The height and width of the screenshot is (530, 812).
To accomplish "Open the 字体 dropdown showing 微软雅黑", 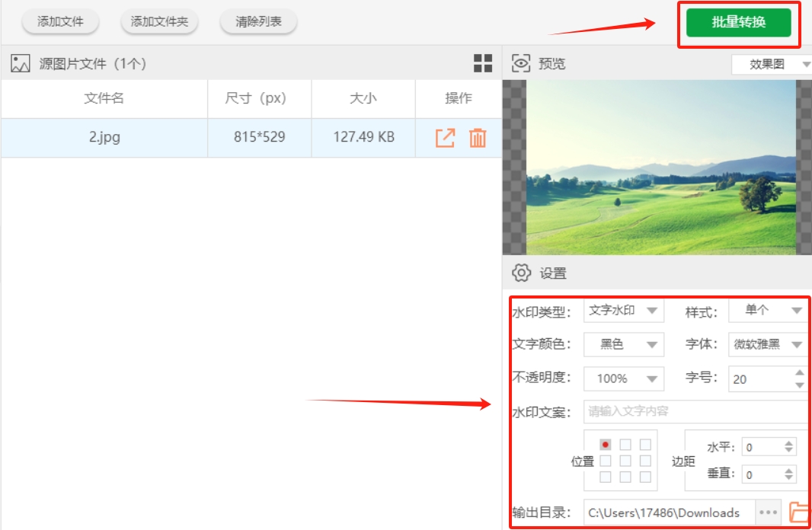I will pyautogui.click(x=768, y=345).
